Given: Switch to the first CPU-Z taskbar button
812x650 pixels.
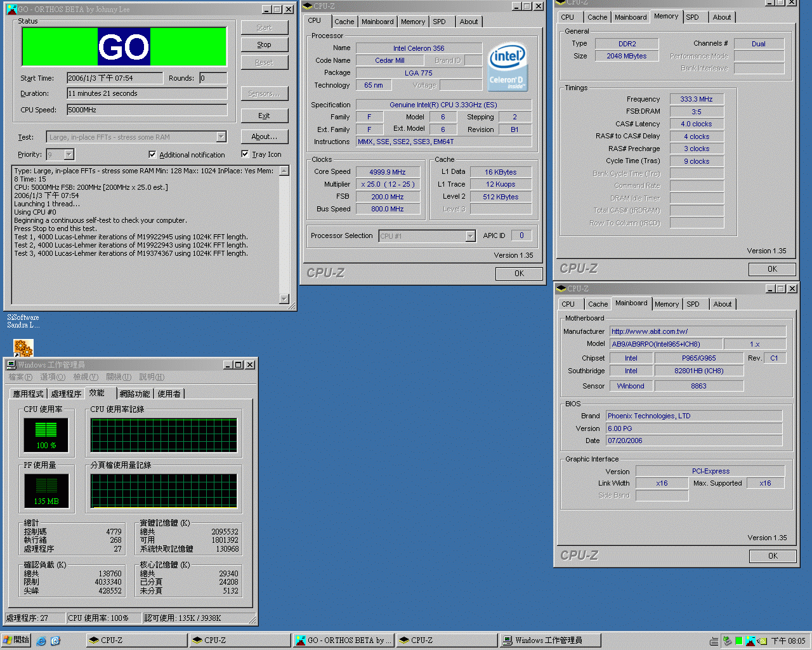Looking at the screenshot, I should point(137,640).
